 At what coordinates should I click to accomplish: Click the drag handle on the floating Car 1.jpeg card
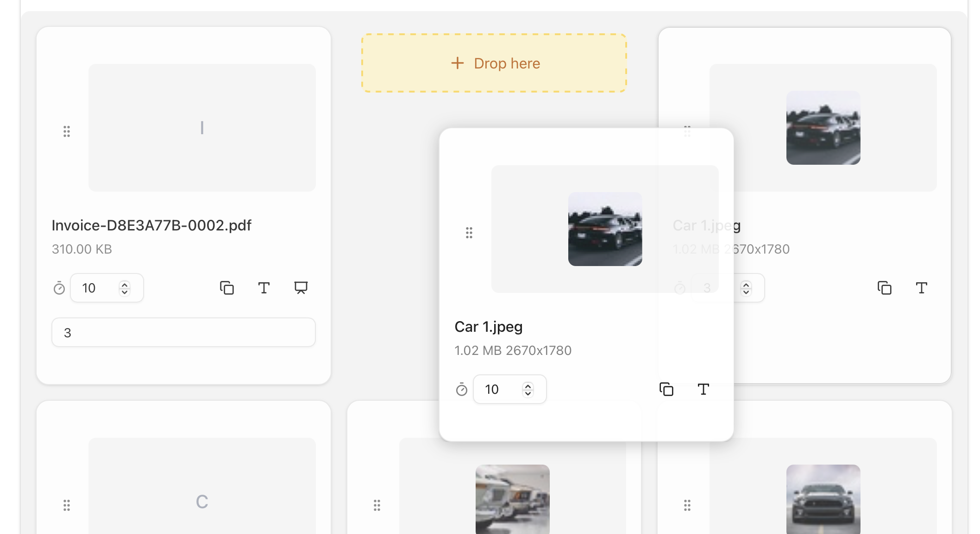pyautogui.click(x=469, y=233)
